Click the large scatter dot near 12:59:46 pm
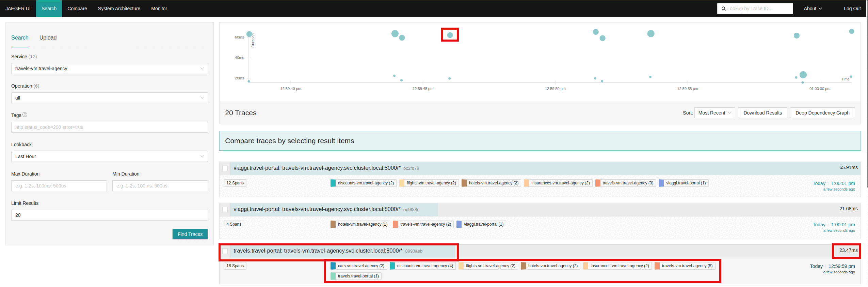Viewport: 868px width, 287px height. click(x=450, y=35)
